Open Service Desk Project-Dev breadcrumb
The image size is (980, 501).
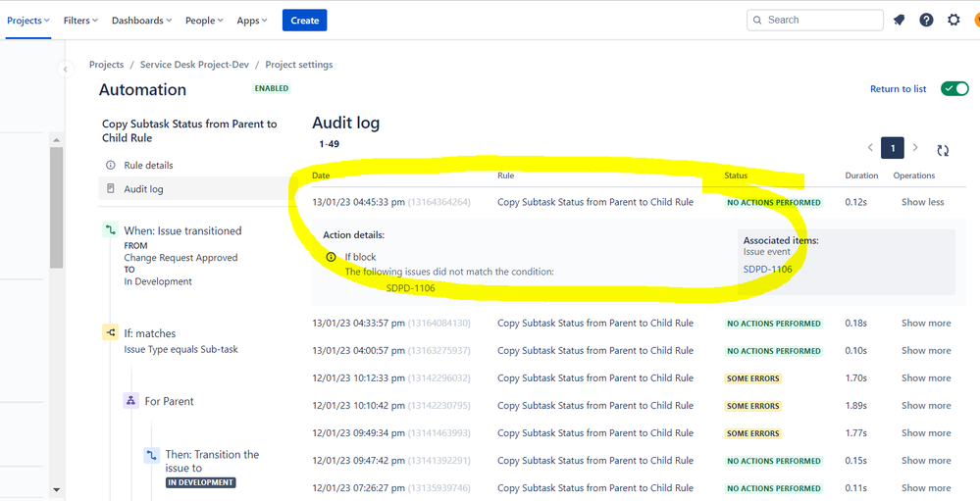(x=194, y=65)
